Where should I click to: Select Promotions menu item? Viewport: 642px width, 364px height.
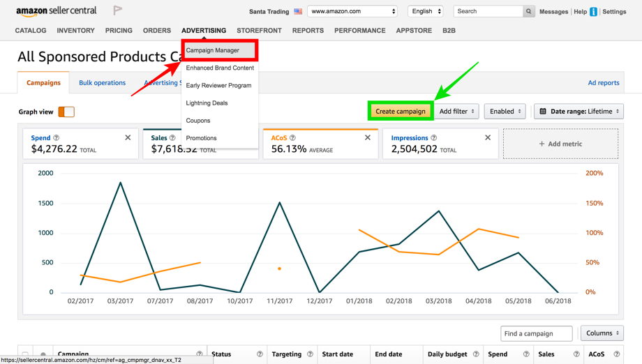click(x=220, y=138)
